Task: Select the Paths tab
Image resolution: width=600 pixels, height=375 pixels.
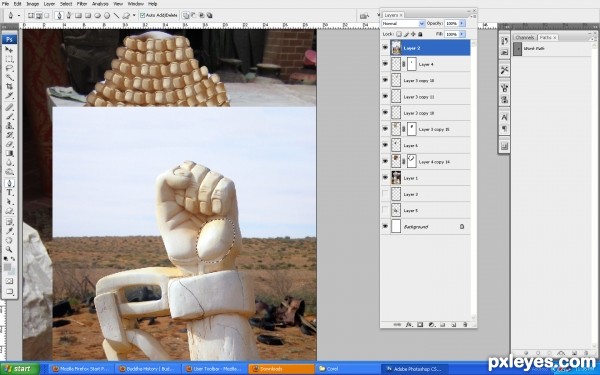Action: [x=548, y=37]
